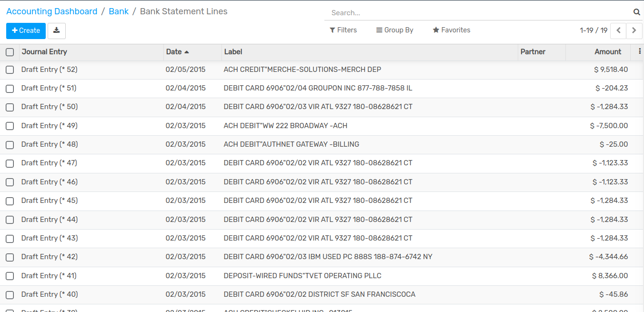
Task: Click the download/export icon button
Action: [57, 30]
